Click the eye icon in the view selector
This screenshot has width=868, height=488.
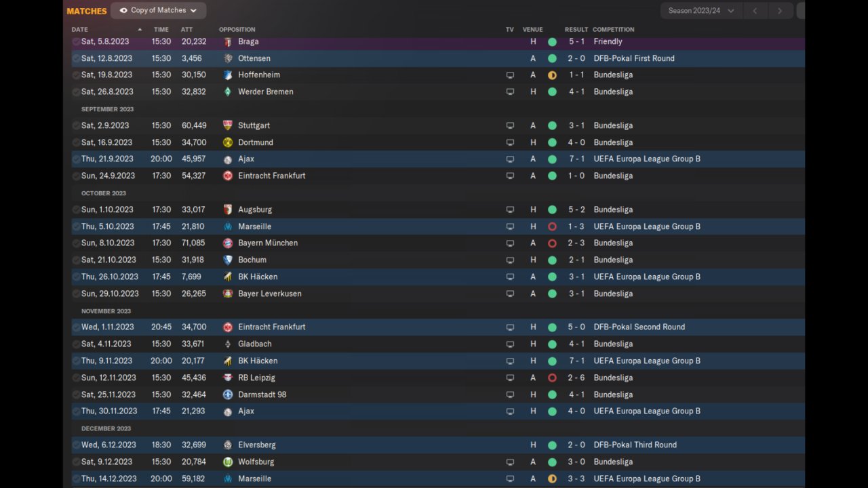[123, 11]
